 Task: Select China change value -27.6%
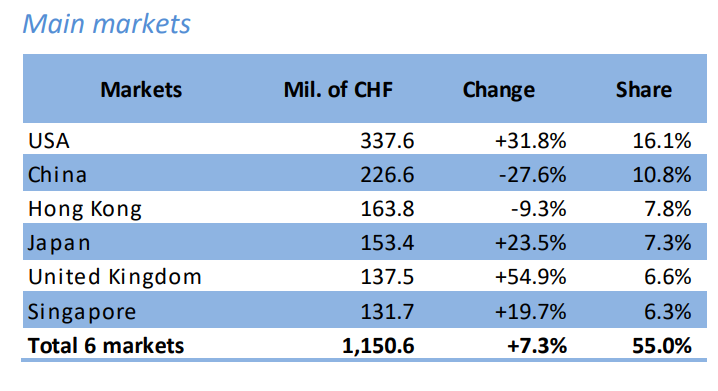[532, 175]
